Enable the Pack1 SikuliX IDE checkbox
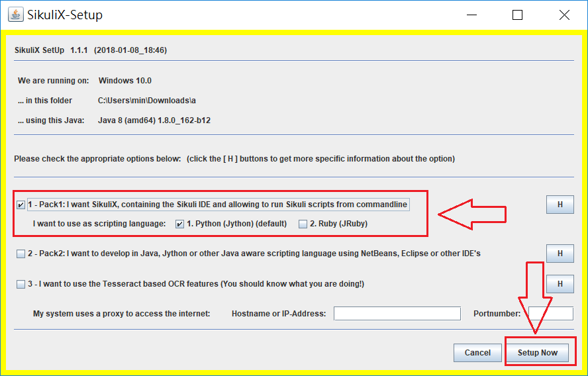This screenshot has width=588, height=376. click(21, 205)
